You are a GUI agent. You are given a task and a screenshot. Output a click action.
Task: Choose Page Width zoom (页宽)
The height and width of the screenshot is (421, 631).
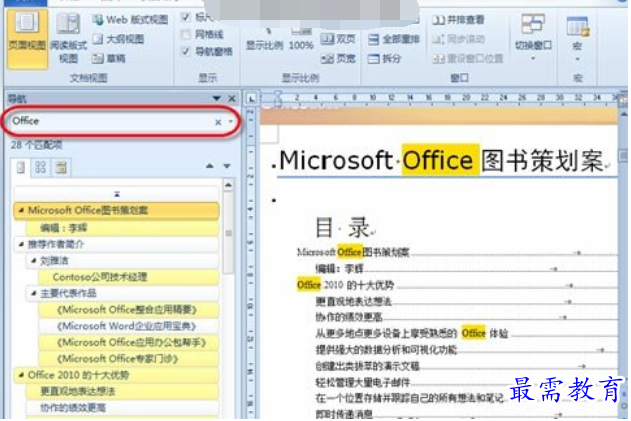(x=338, y=59)
